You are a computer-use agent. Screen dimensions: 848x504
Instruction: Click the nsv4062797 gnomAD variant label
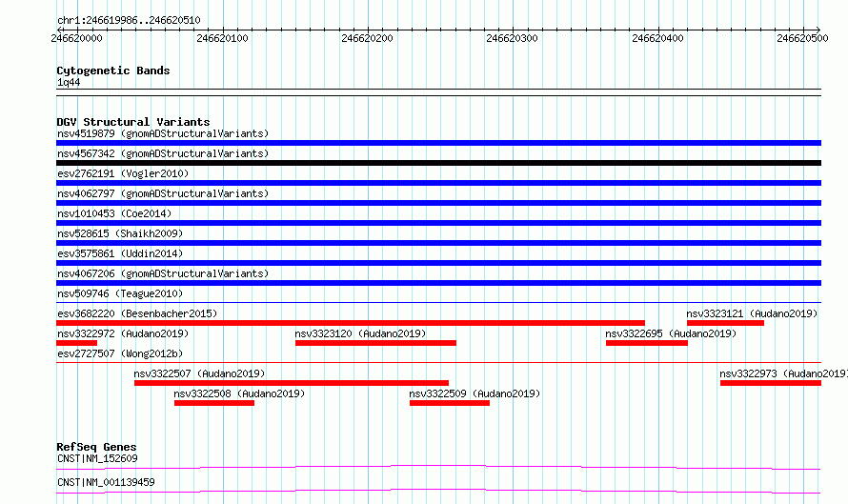tap(163, 193)
